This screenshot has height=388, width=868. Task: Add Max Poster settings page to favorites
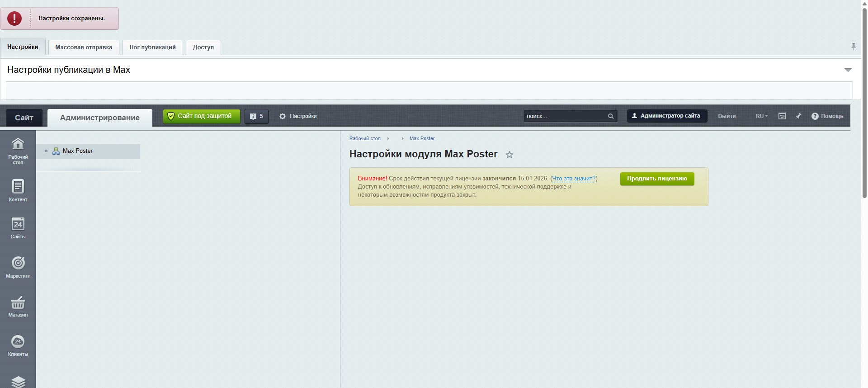pos(509,155)
